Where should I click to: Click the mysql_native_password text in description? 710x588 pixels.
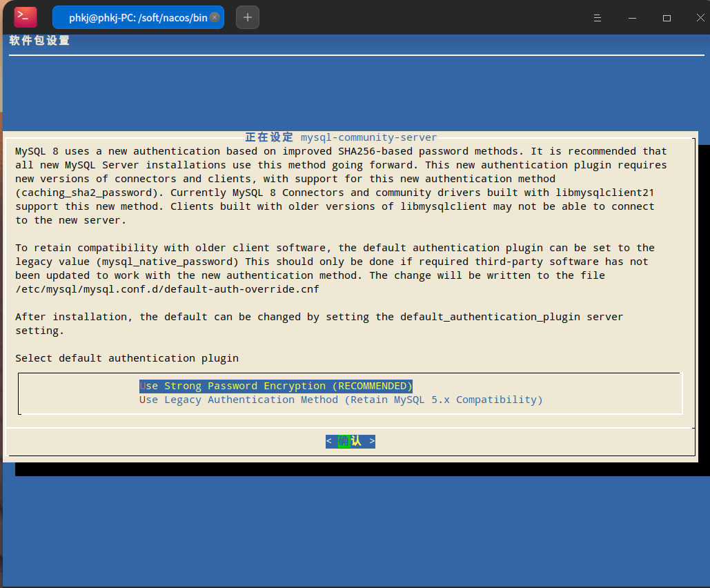(170, 262)
